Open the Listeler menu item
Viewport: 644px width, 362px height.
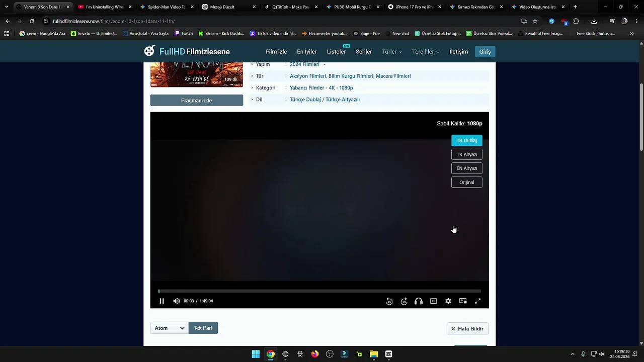[336, 52]
